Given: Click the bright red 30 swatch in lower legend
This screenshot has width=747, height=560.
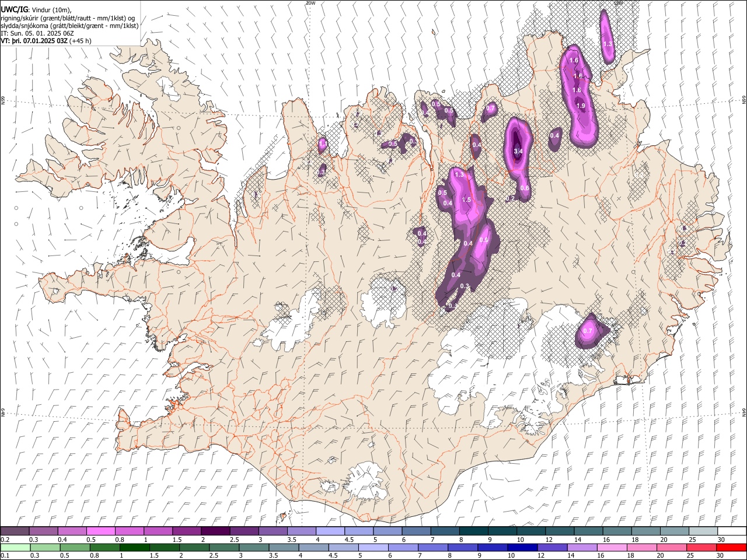Looking at the screenshot, I should (731, 548).
